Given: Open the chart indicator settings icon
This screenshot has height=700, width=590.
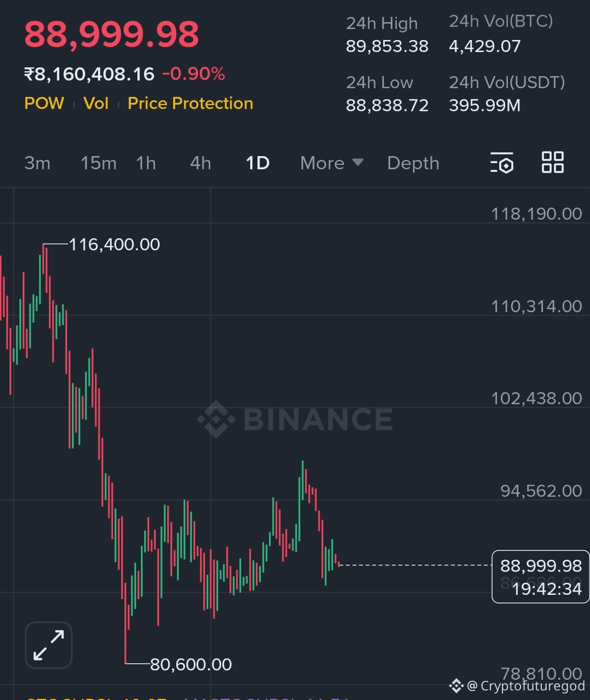Looking at the screenshot, I should (x=501, y=163).
